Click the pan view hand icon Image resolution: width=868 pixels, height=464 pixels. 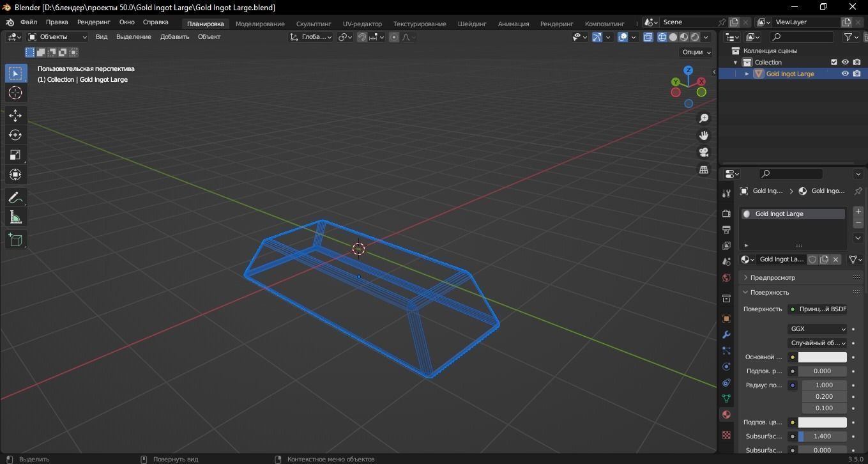click(x=704, y=135)
